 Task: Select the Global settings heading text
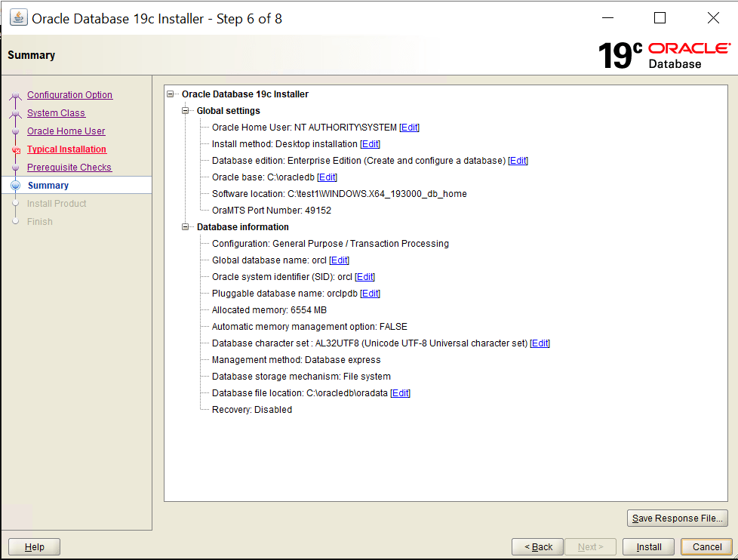(229, 111)
